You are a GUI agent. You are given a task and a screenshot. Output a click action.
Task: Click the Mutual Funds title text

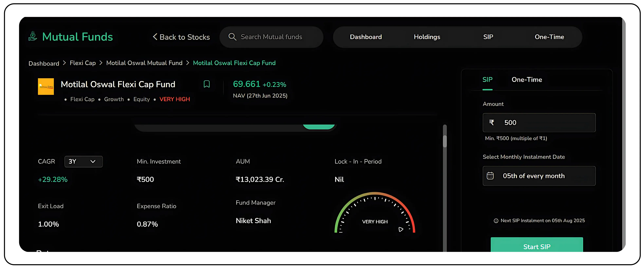pyautogui.click(x=77, y=37)
